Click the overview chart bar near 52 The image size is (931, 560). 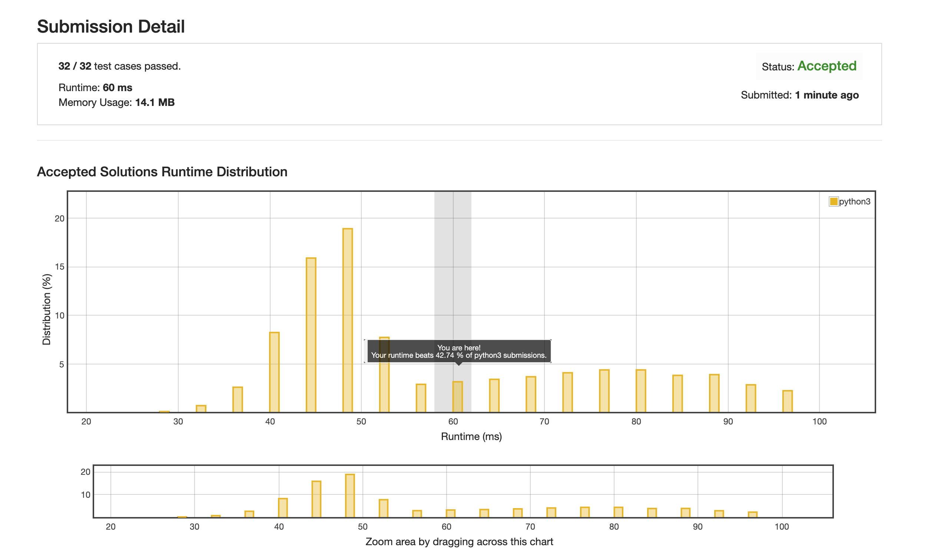coord(383,508)
